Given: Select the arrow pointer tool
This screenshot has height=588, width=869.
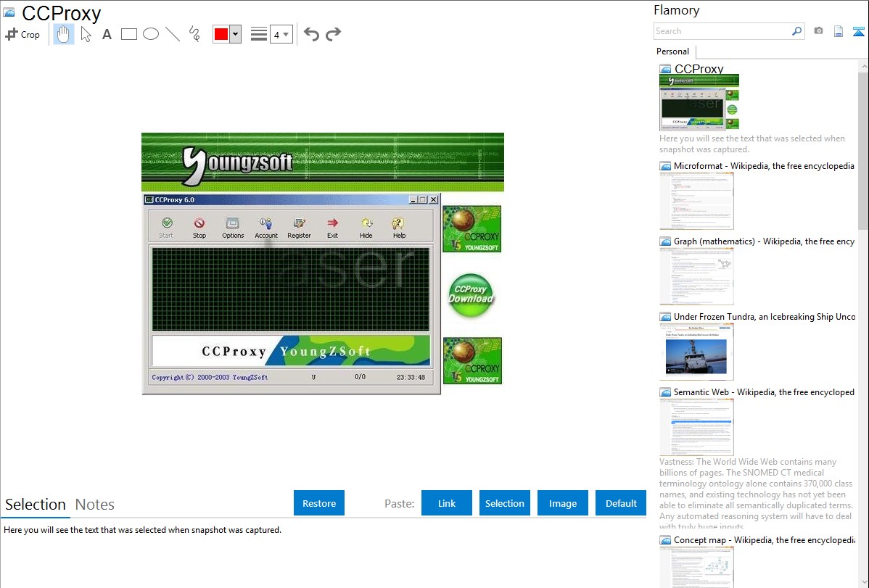Looking at the screenshot, I should pyautogui.click(x=86, y=34).
